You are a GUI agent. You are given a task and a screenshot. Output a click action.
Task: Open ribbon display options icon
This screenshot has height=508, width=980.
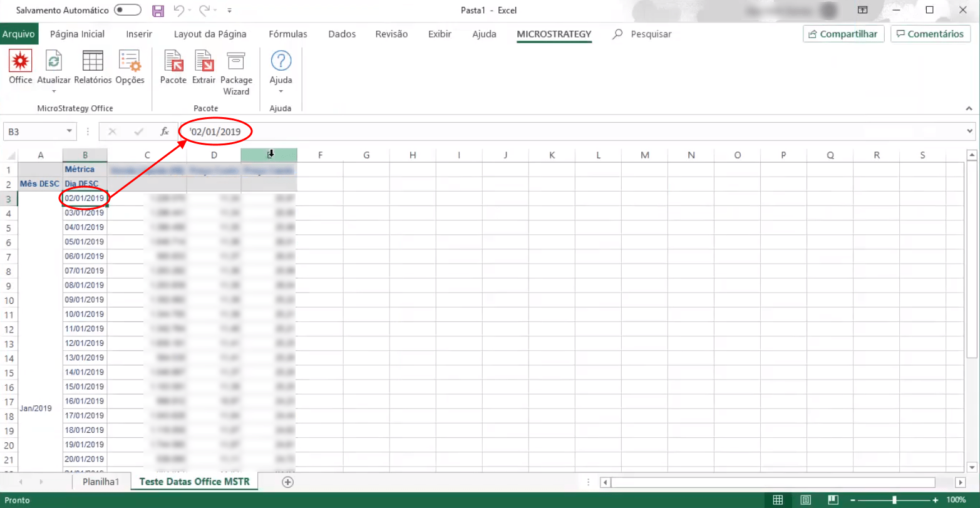863,10
